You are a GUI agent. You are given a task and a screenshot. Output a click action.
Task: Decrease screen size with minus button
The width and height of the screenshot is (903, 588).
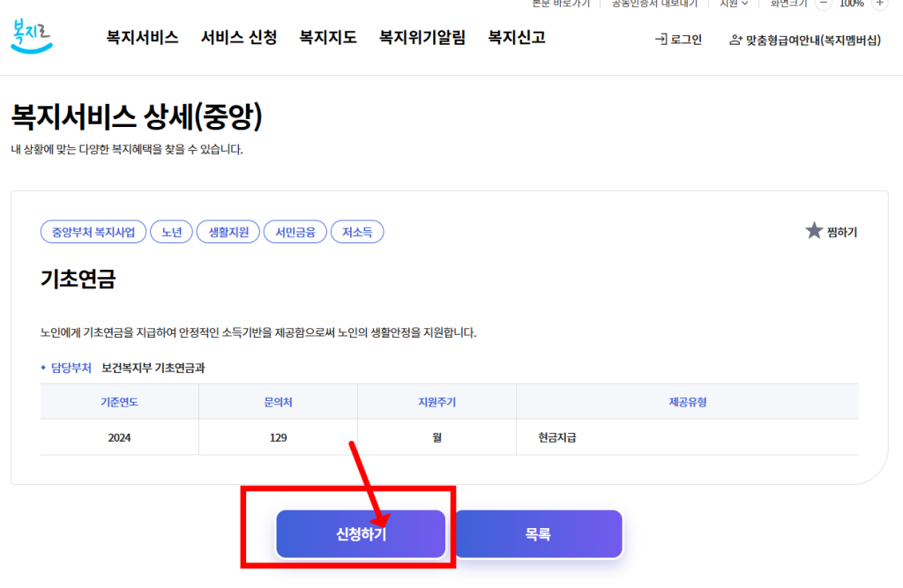[824, 4]
